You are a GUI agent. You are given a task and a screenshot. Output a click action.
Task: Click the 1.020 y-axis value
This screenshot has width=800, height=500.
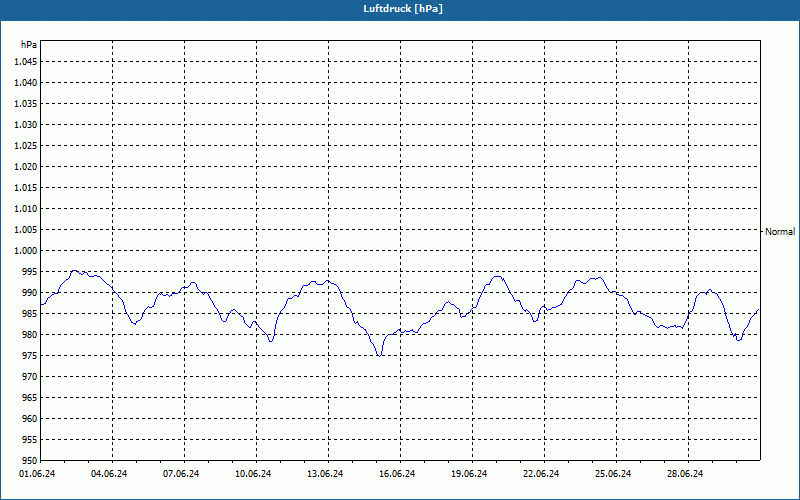pyautogui.click(x=26, y=166)
